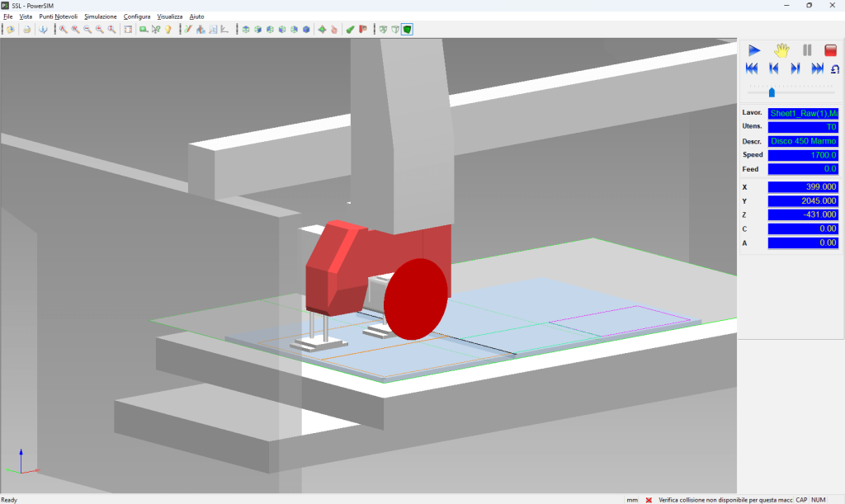Image resolution: width=845 pixels, height=504 pixels.
Task: Click the magnifier icon with vertical arrow
Action: click(x=111, y=30)
